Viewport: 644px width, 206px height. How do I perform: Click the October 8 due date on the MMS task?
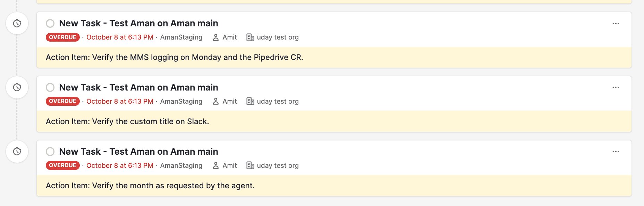pos(120,37)
